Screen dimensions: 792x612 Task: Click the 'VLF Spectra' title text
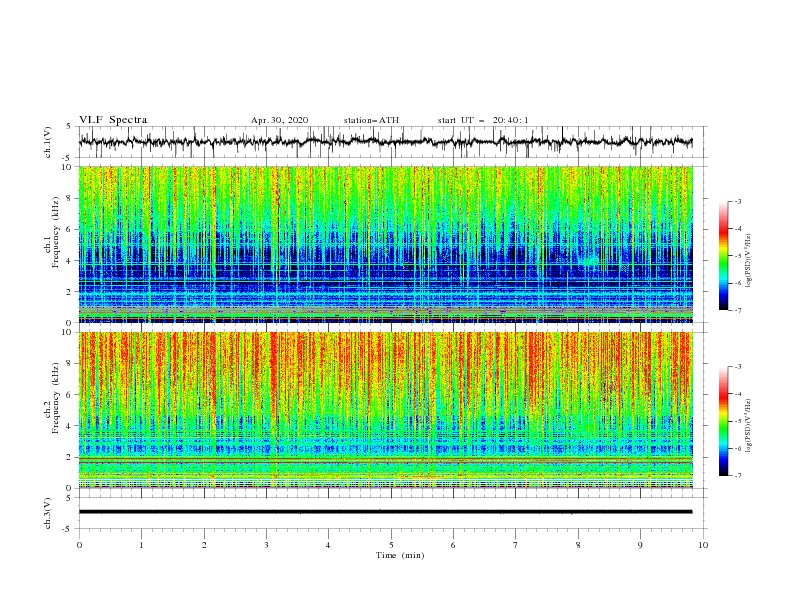click(113, 120)
